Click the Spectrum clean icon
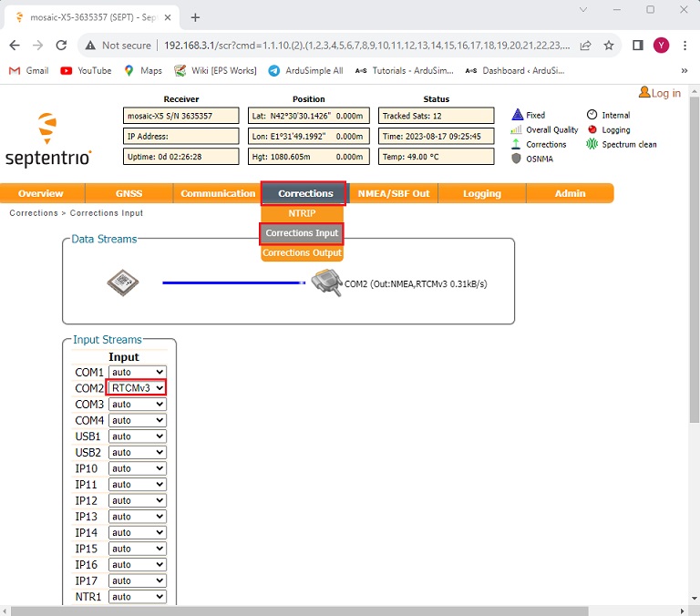 tap(592, 144)
